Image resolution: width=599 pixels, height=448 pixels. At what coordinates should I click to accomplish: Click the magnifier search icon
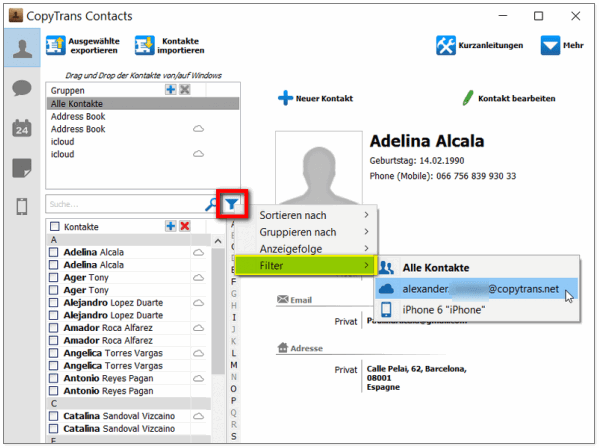pyautogui.click(x=210, y=204)
